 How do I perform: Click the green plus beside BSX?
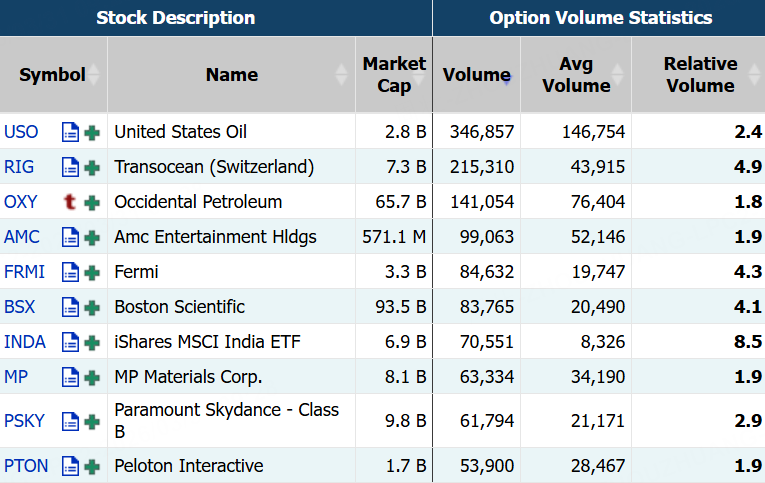[x=92, y=307]
